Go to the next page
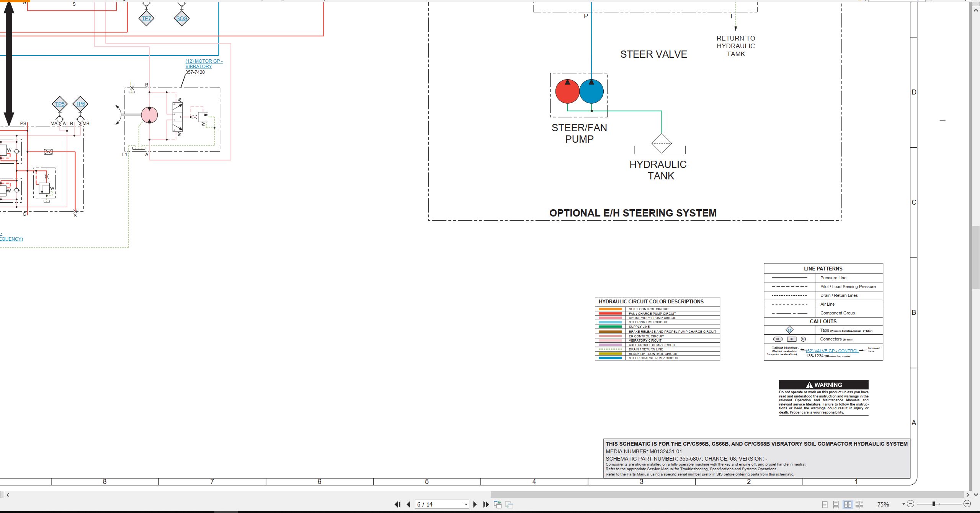The height and width of the screenshot is (513, 980). 475,504
